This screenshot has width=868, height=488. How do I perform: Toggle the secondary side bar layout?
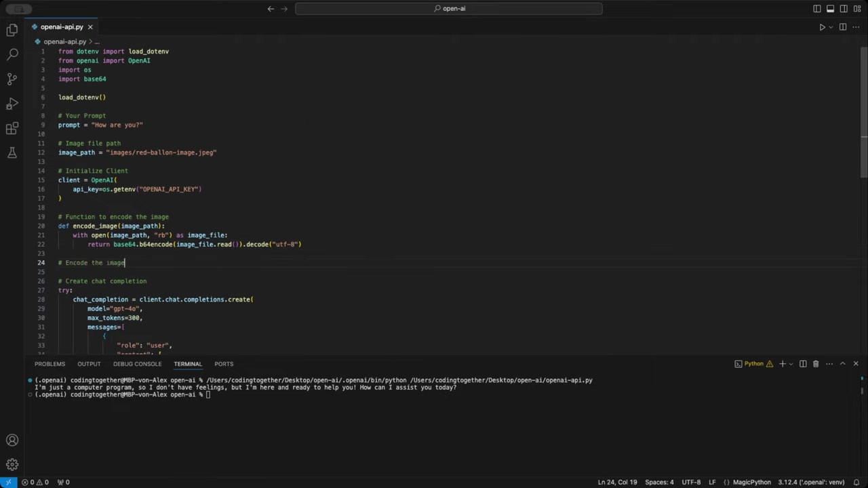click(x=844, y=9)
